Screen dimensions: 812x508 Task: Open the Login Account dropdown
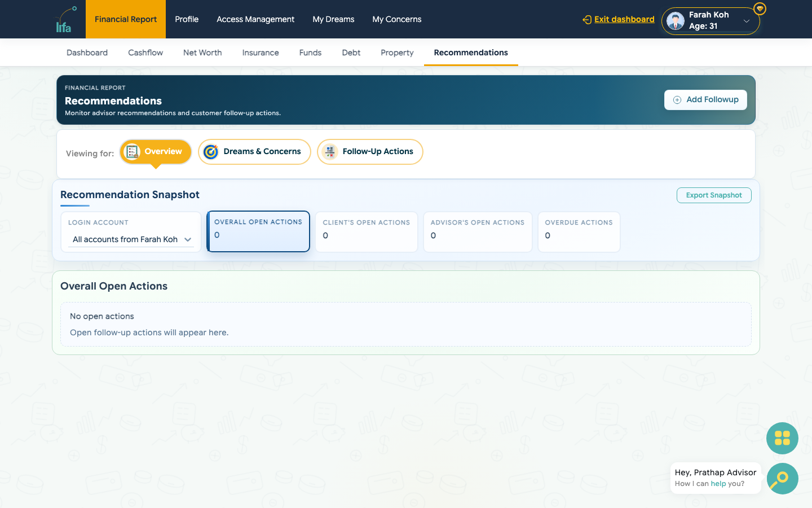point(131,239)
